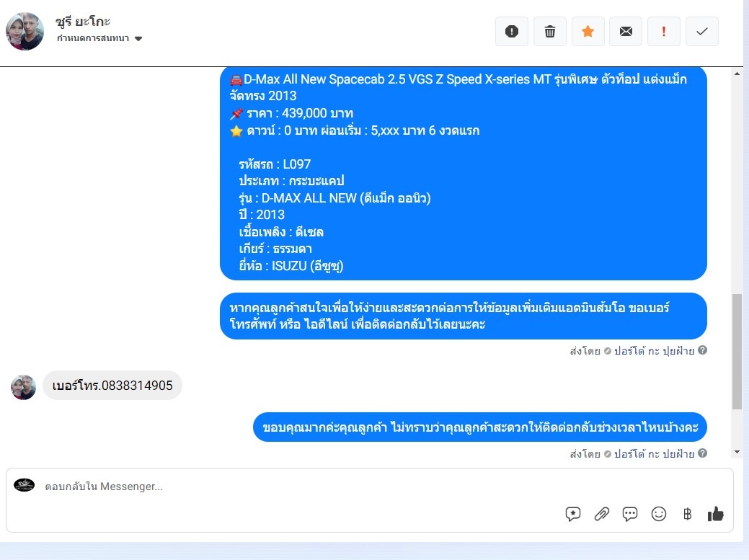
Task: Toggle the orange star follow-up marker
Action: tap(588, 32)
